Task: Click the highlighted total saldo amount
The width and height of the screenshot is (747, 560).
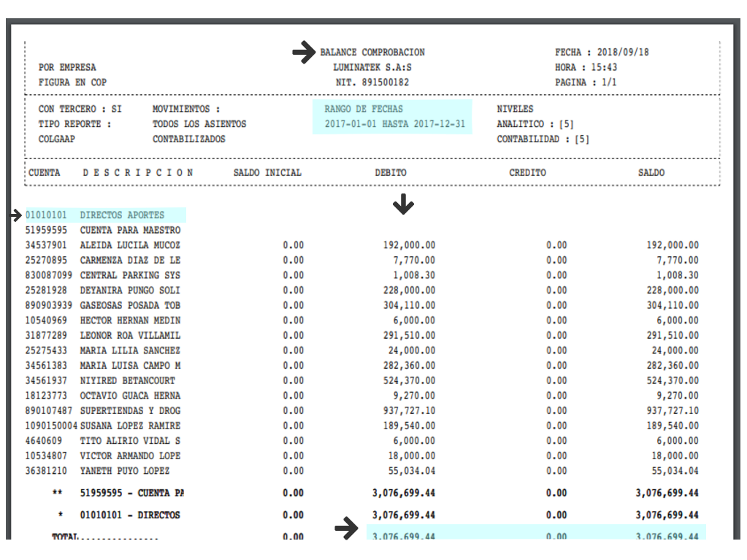Action: pos(667,536)
